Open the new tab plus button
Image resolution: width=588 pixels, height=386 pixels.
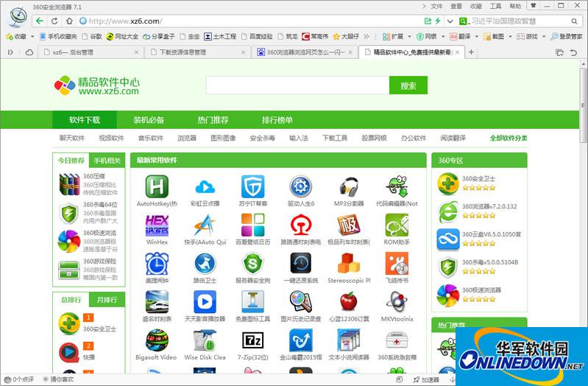[x=472, y=52]
